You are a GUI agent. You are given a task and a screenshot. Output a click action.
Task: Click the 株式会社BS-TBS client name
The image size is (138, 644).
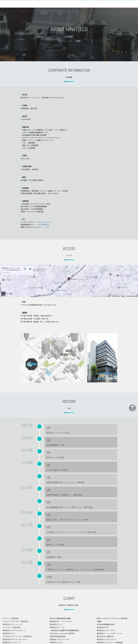(x=103, y=627)
